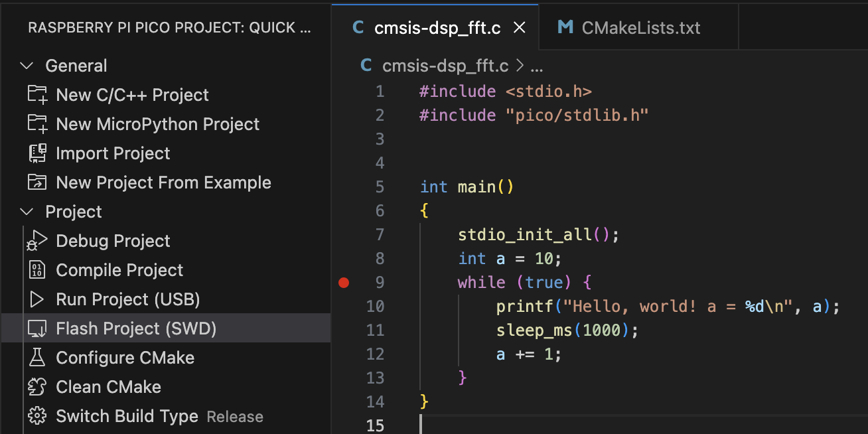Click the New C/C++ Project folder icon
The height and width of the screenshot is (434, 868).
coord(37,95)
